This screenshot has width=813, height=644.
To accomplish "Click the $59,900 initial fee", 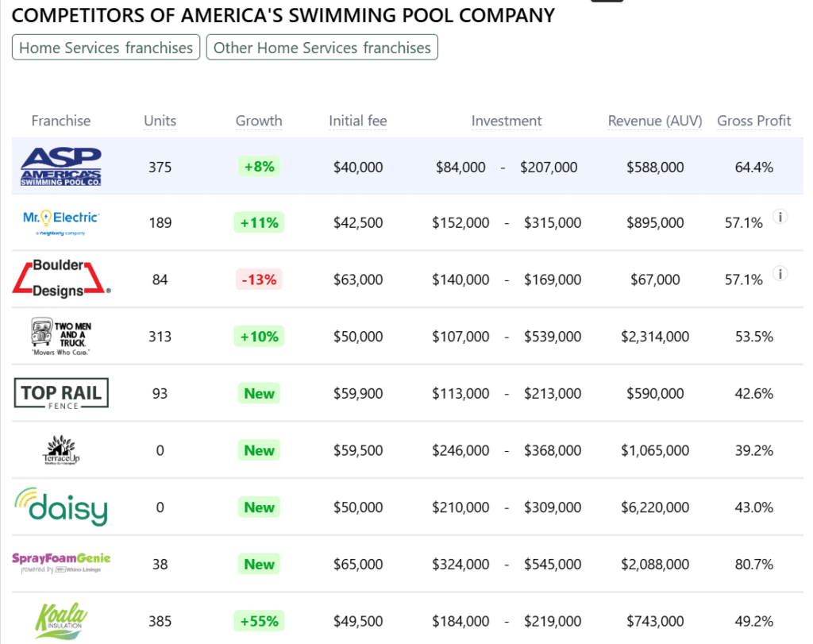I will click(x=358, y=394).
